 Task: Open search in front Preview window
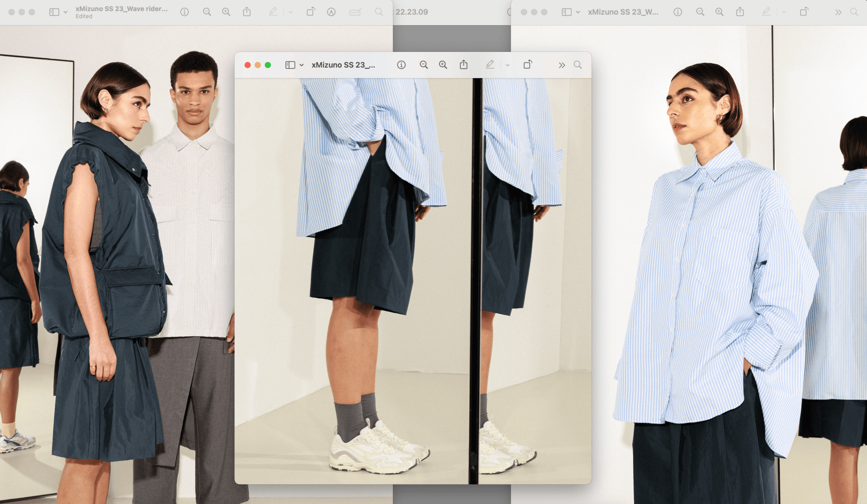578,65
